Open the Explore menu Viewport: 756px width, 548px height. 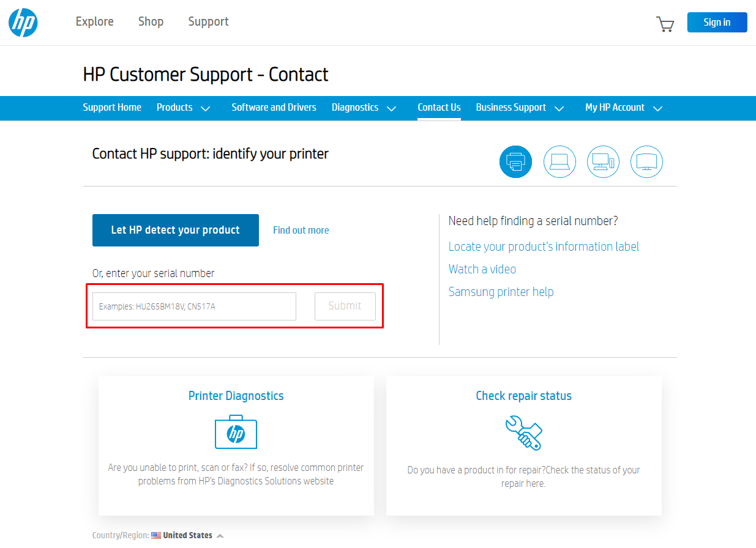[95, 22]
